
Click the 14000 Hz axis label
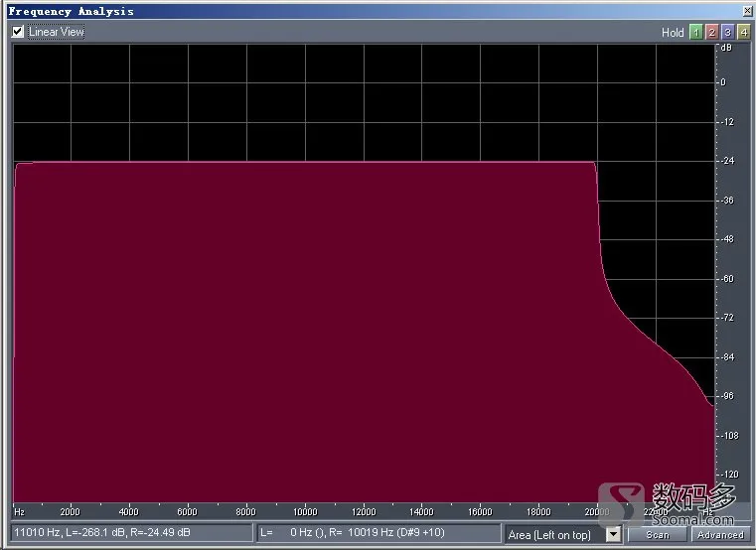point(422,512)
